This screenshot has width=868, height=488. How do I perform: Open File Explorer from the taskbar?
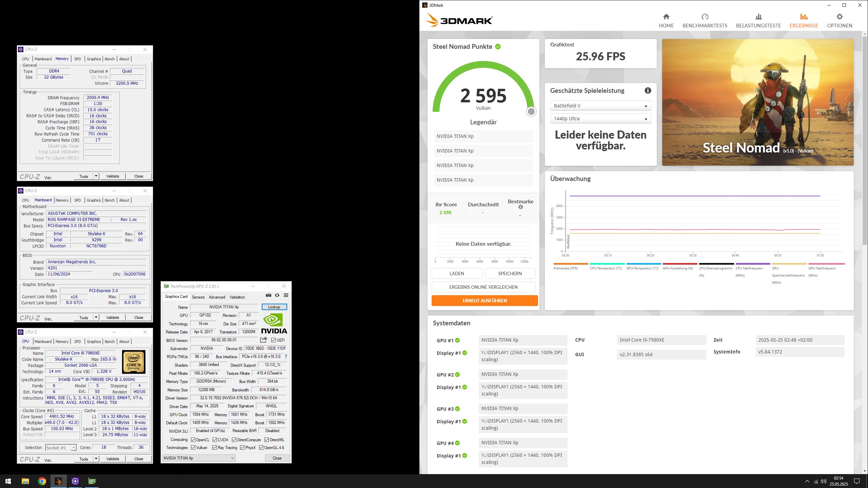tap(25, 481)
